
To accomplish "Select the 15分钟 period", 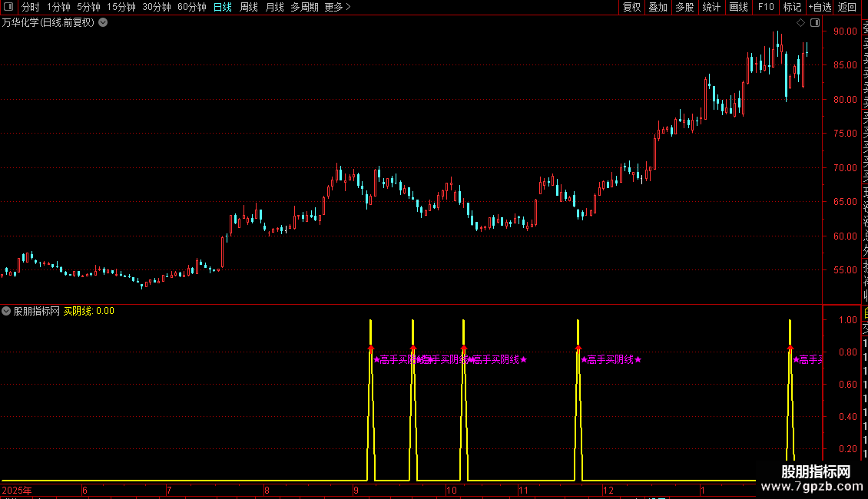I will click(121, 7).
